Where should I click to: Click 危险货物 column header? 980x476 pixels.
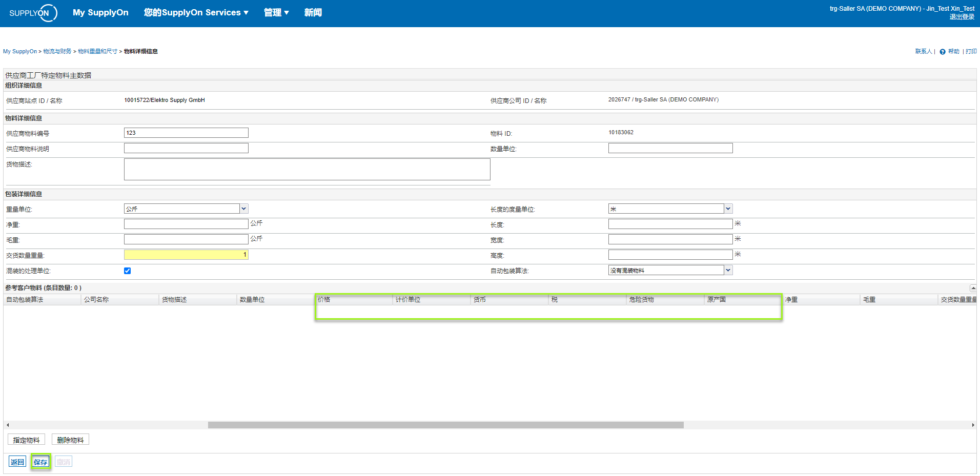coord(665,299)
